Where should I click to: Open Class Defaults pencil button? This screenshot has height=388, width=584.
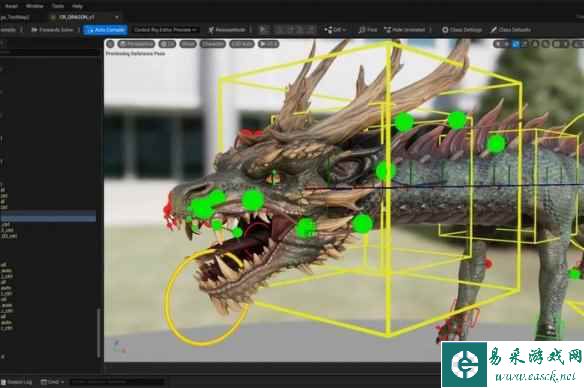coord(510,30)
